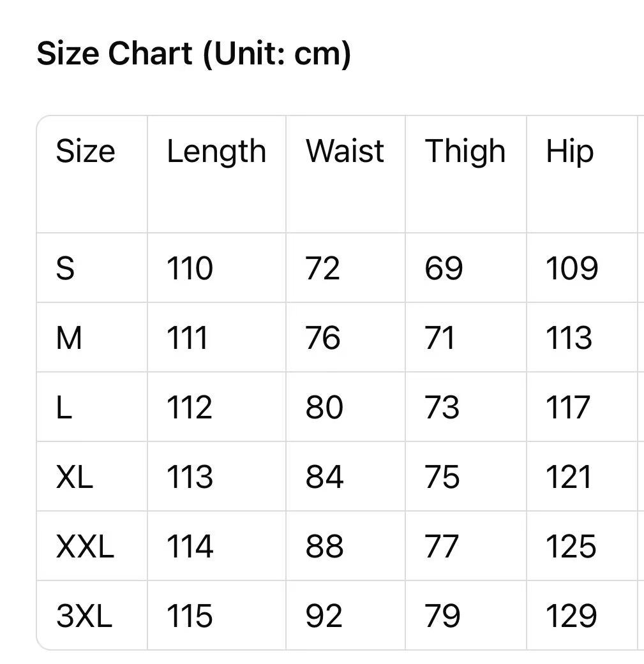Select the thigh value 73

click(442, 408)
